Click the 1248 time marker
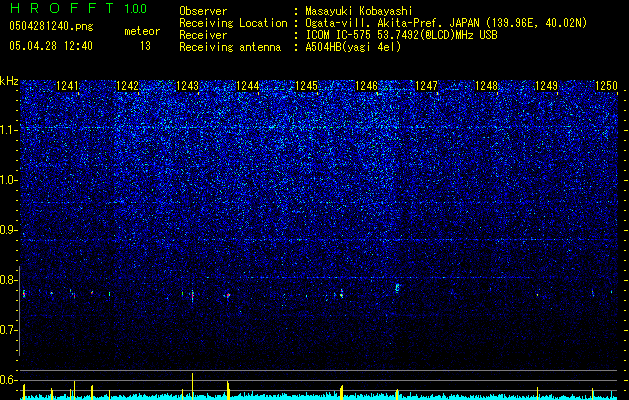629x400 pixels. 487,86
